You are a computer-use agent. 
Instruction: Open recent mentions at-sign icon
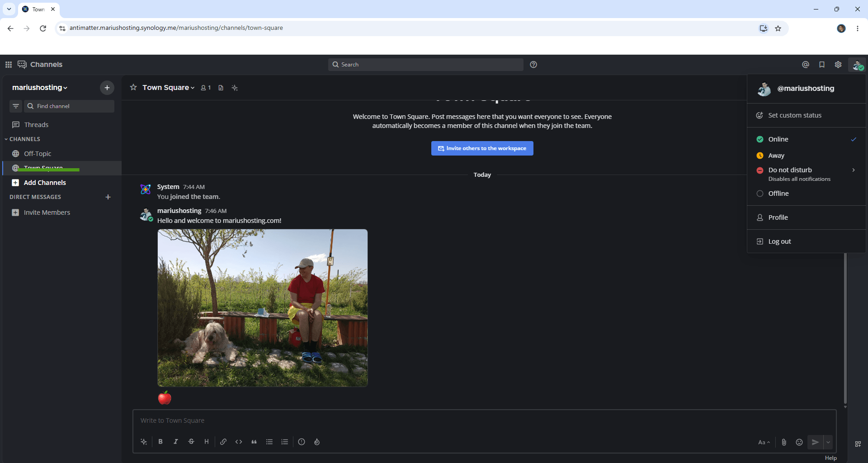pos(806,65)
